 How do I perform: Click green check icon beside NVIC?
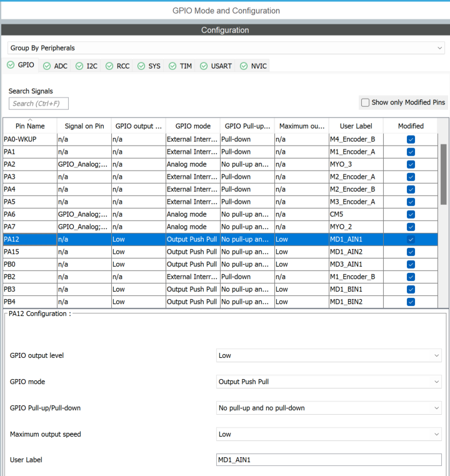(244, 66)
